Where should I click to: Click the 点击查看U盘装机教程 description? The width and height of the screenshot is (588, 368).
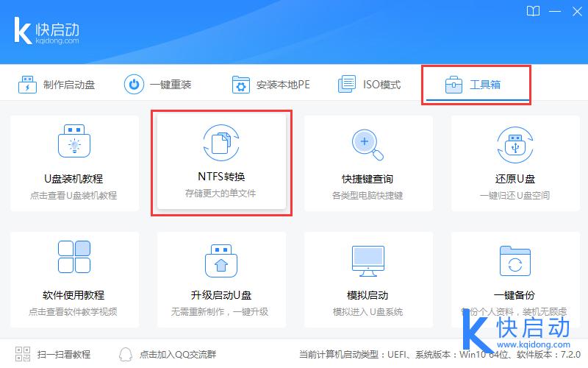pos(73,196)
